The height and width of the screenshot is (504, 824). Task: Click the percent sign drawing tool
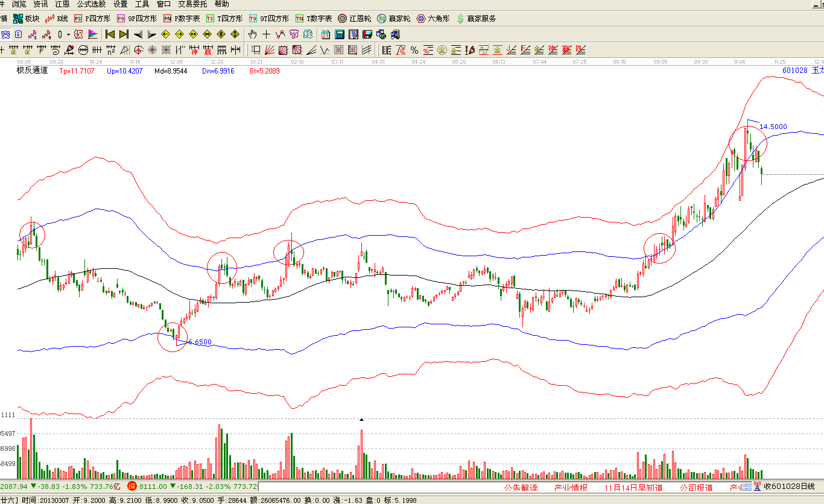[x=414, y=50]
